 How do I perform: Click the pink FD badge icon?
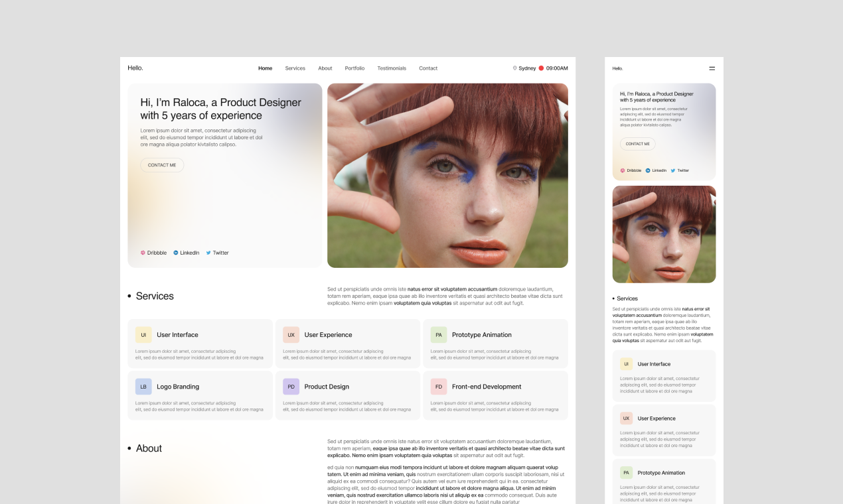(x=439, y=387)
